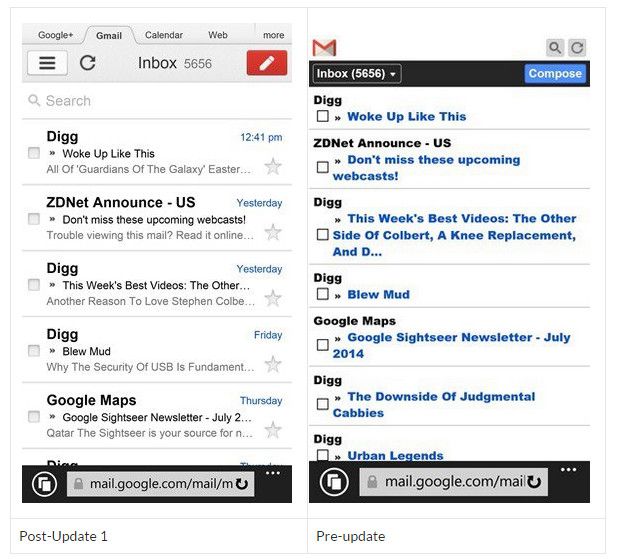Open the hamburger menu in post-update Gmail
Viewport: 617px width, 559px height.
pyautogui.click(x=47, y=63)
